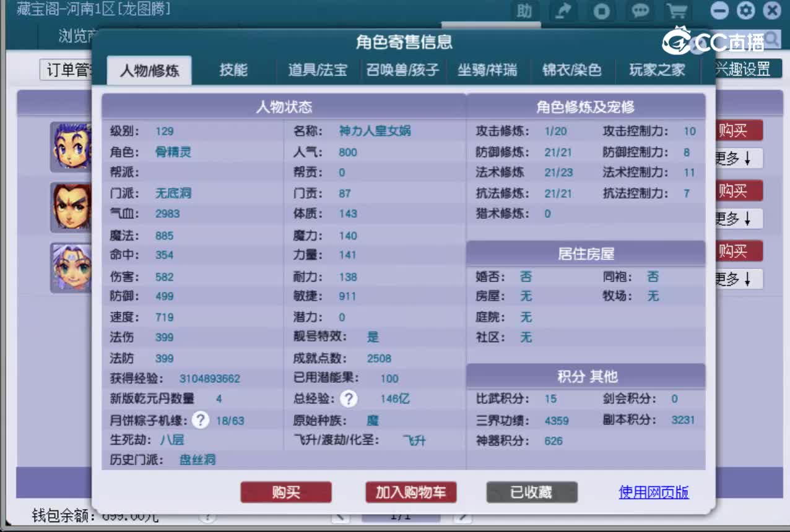Image resolution: width=790 pixels, height=532 pixels.
Task: Click the search magnifier icon near CC直播
Action: [771, 38]
